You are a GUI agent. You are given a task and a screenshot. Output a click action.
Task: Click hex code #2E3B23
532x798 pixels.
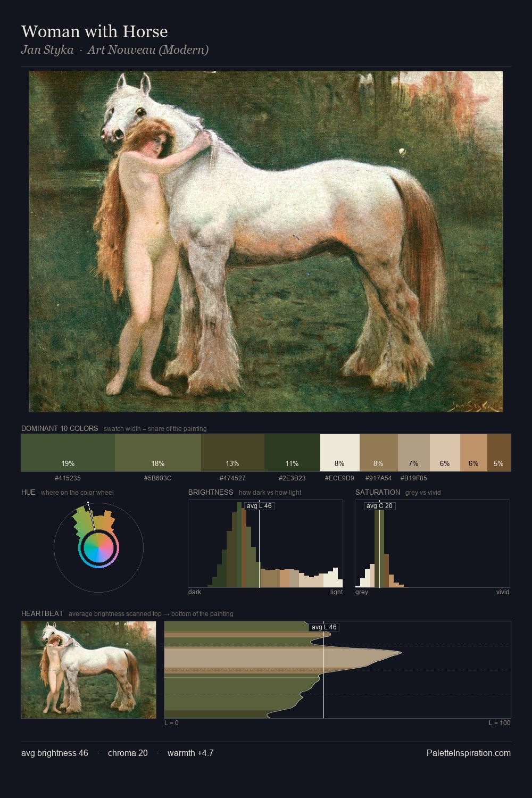(x=292, y=478)
